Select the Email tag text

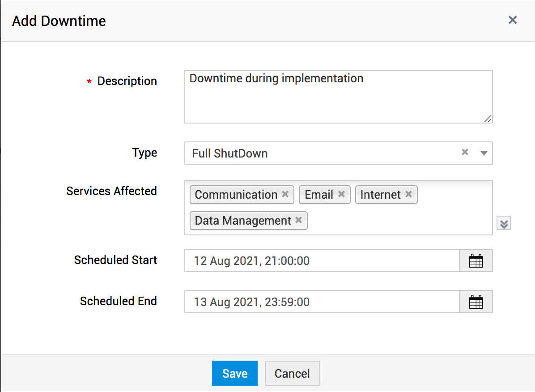[318, 195]
